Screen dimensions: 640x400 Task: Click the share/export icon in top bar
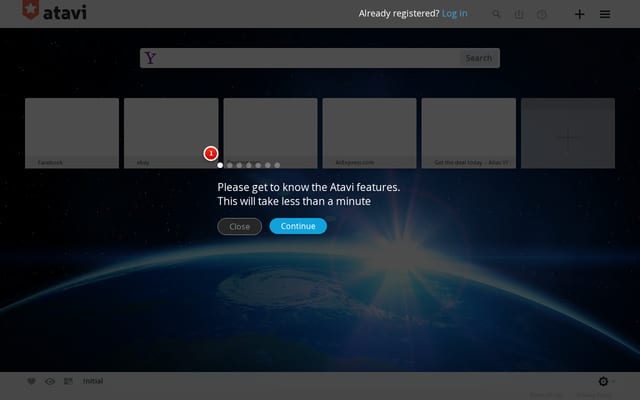tap(519, 14)
